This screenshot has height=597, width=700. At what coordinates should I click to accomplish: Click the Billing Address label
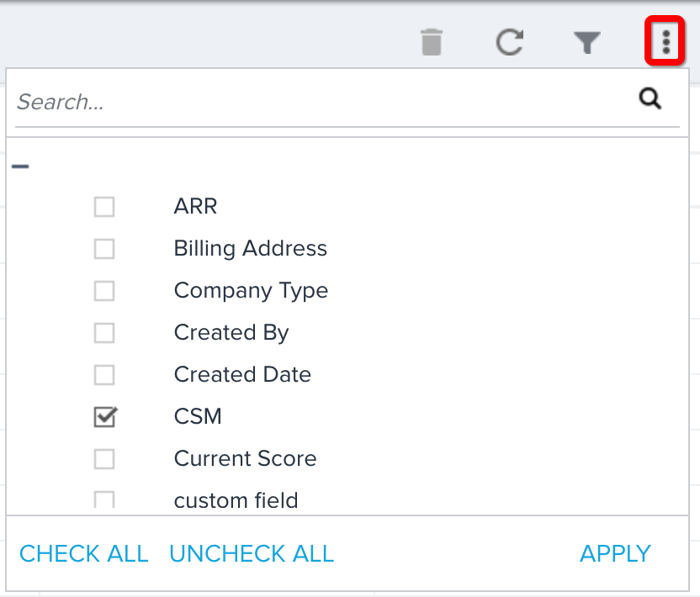point(250,249)
